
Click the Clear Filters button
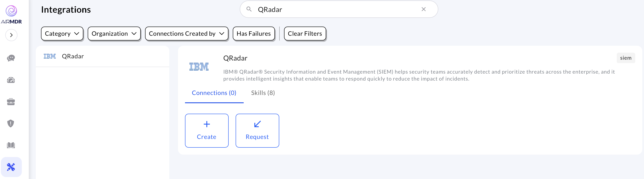pyautogui.click(x=305, y=34)
